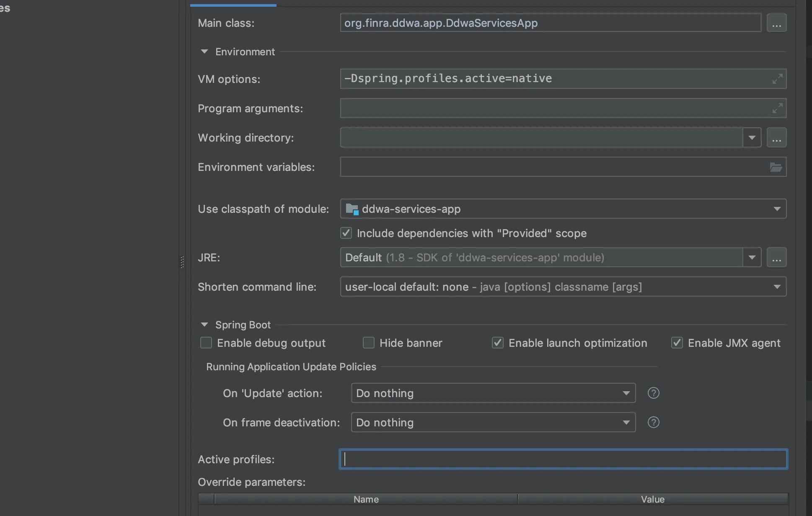
Task: Click browse button next to Main class
Action: 776,23
